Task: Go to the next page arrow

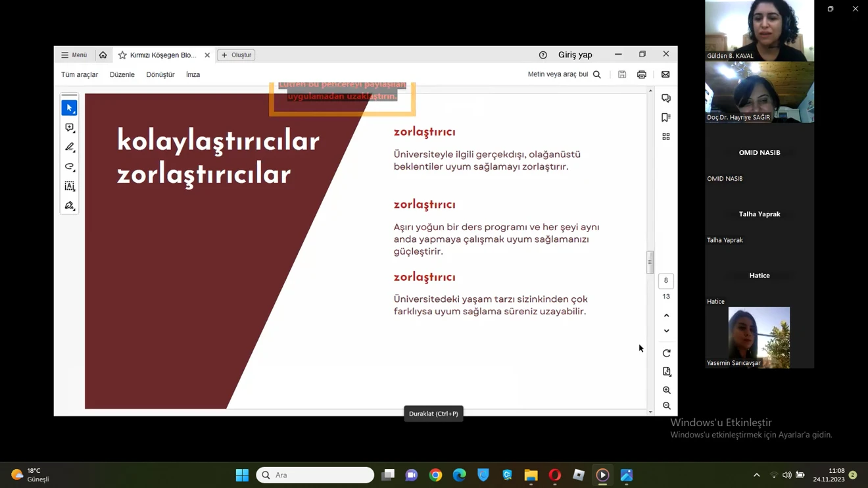Action: [666, 331]
